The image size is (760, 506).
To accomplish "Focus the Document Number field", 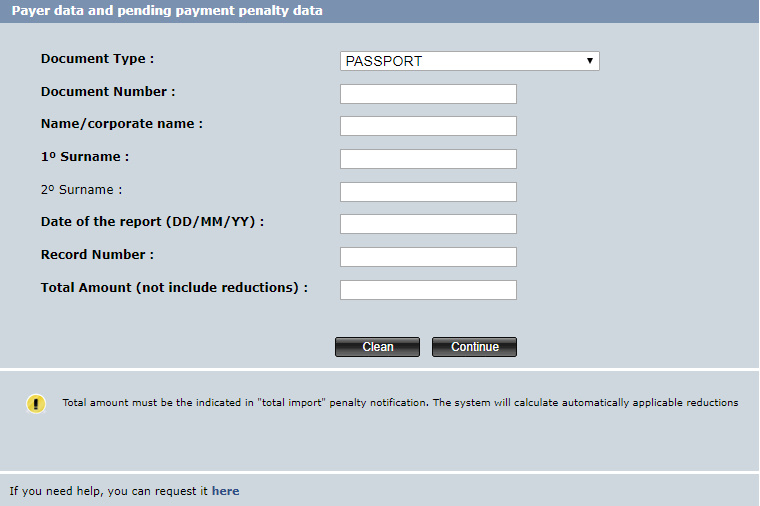I will point(428,94).
